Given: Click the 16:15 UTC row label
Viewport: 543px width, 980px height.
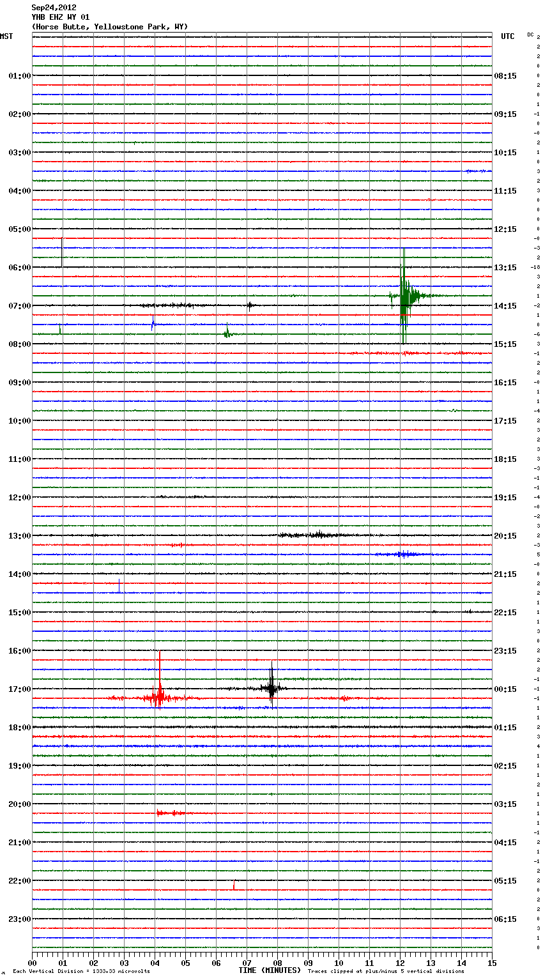Looking at the screenshot, I should coord(505,383).
